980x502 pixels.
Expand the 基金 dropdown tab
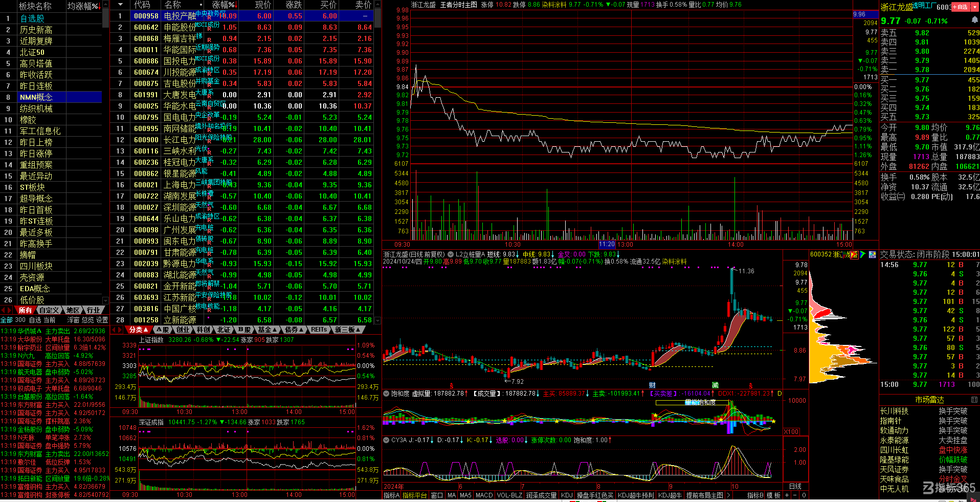[x=268, y=330]
